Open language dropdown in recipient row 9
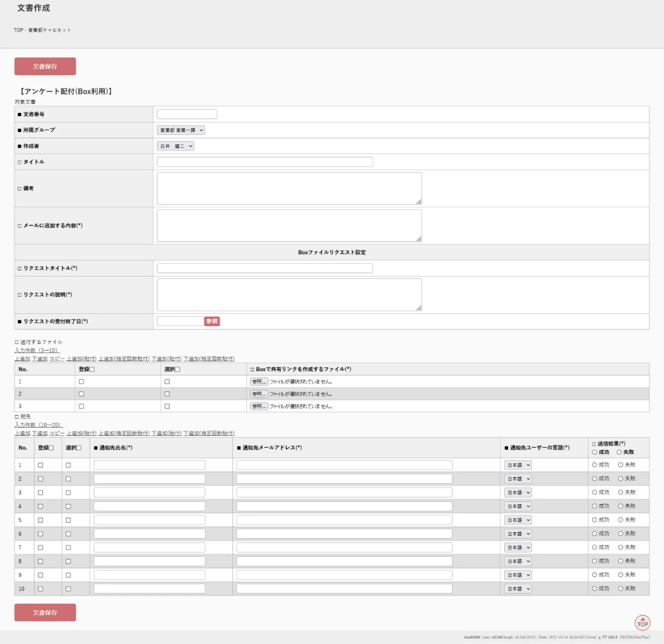The image size is (664, 644). coord(518,575)
